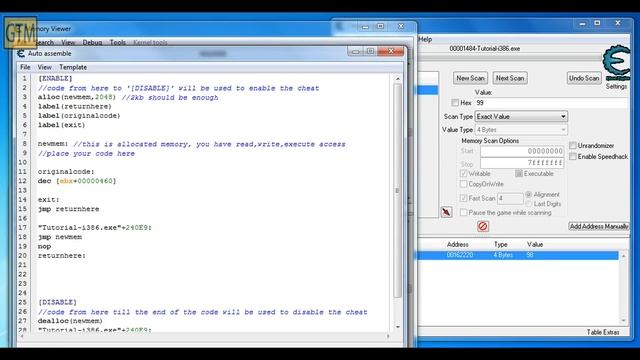
Task: Open Tools menu in Memory Viewer
Action: [118, 42]
